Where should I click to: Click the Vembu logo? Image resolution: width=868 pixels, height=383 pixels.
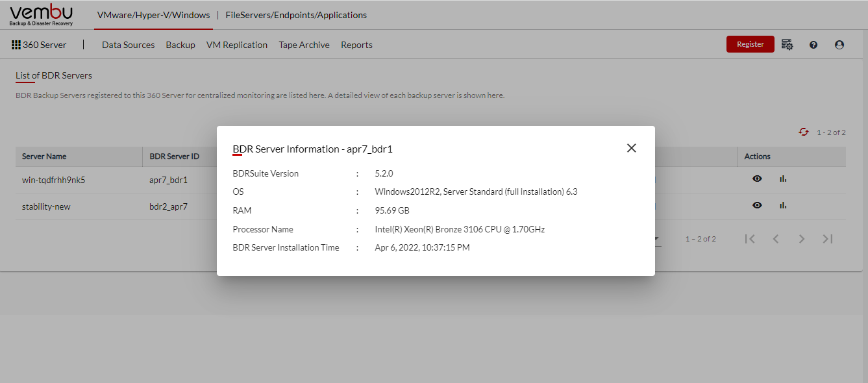[x=42, y=15]
